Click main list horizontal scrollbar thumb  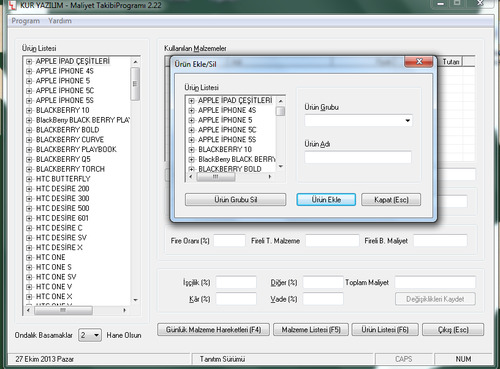(63, 310)
